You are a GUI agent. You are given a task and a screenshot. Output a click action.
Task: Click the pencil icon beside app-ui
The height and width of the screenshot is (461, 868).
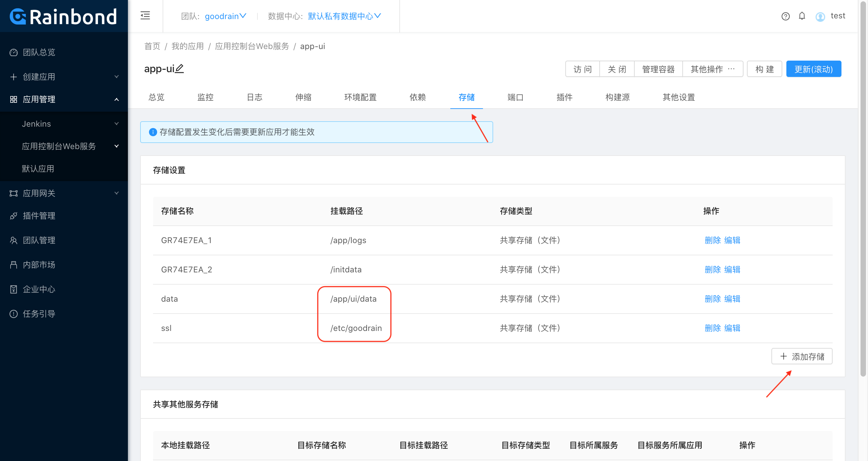pos(179,69)
